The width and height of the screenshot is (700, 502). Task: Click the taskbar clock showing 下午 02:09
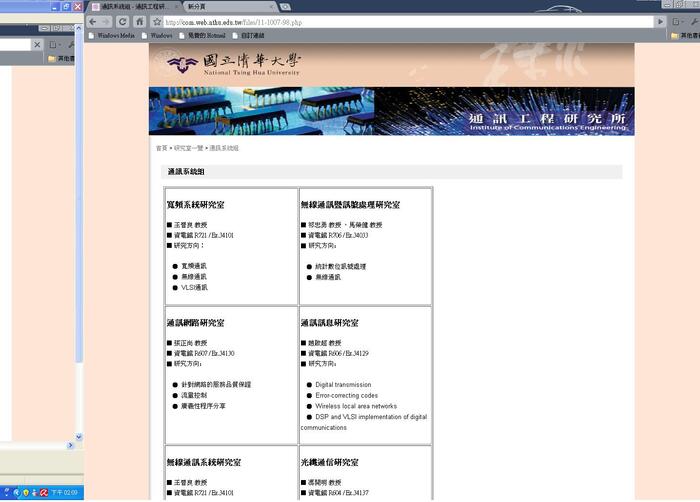(64, 493)
